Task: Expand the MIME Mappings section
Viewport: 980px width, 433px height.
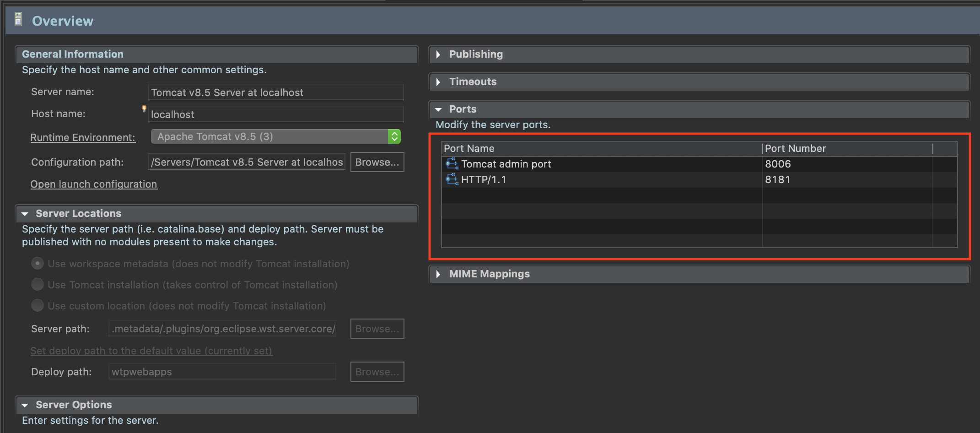Action: coord(438,274)
